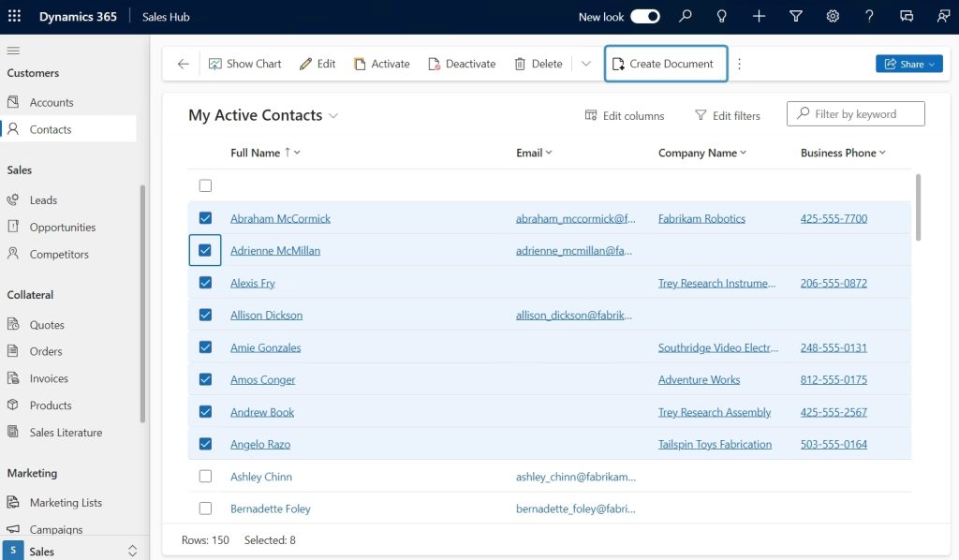The height and width of the screenshot is (560, 959).
Task: Tick the select-all checkbox below the header
Action: coord(205,185)
